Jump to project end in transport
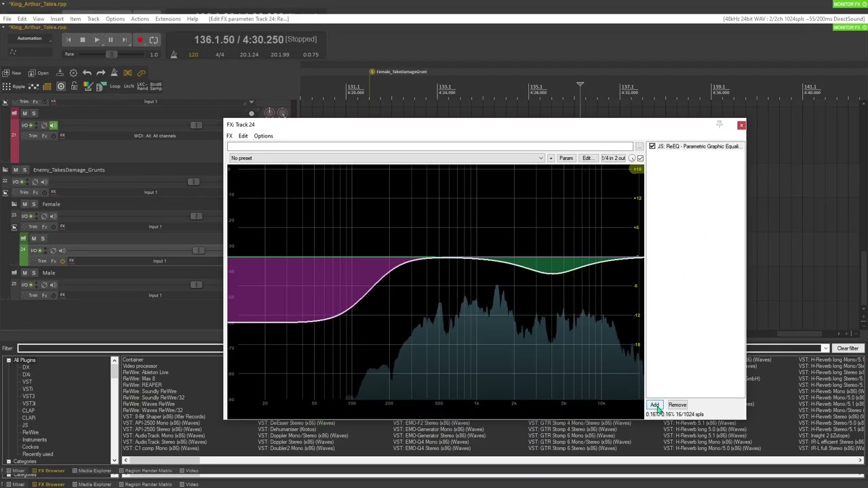868x488 pixels. pyautogui.click(x=124, y=40)
